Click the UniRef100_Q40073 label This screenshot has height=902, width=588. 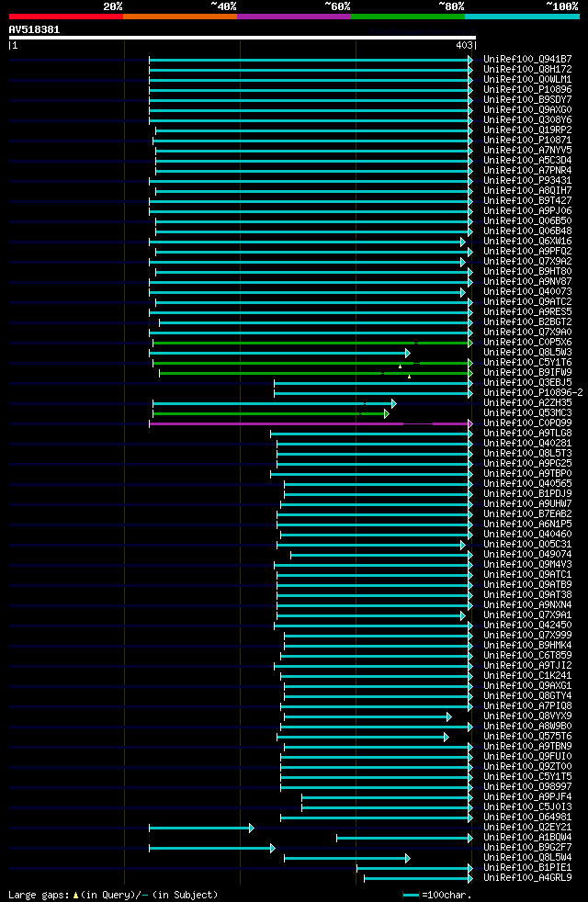click(527, 292)
